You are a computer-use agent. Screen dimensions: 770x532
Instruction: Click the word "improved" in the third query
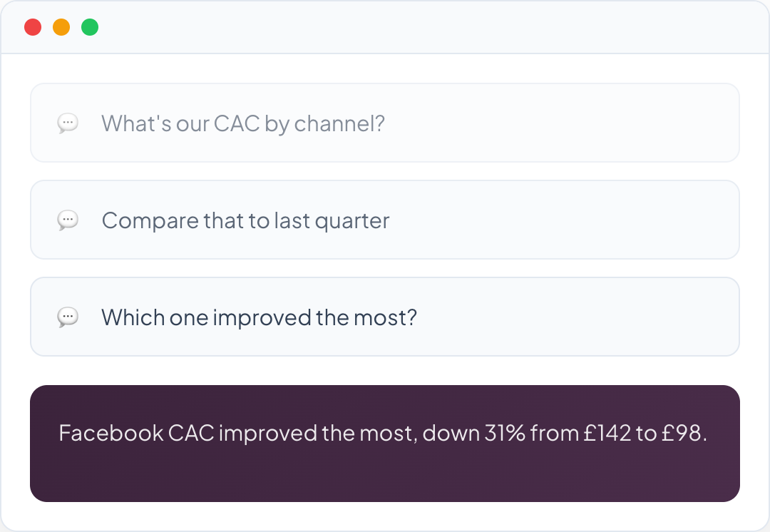click(x=262, y=317)
